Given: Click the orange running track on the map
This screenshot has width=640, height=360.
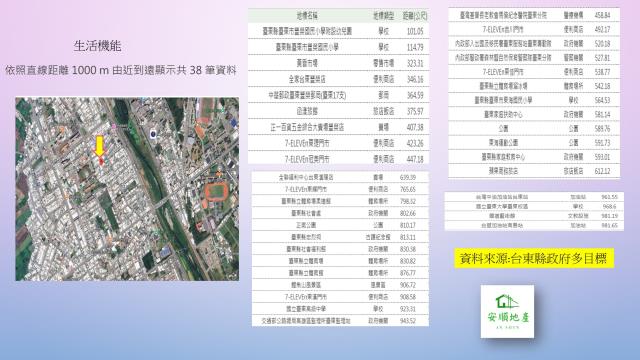Looking at the screenshot, I should (217, 191).
